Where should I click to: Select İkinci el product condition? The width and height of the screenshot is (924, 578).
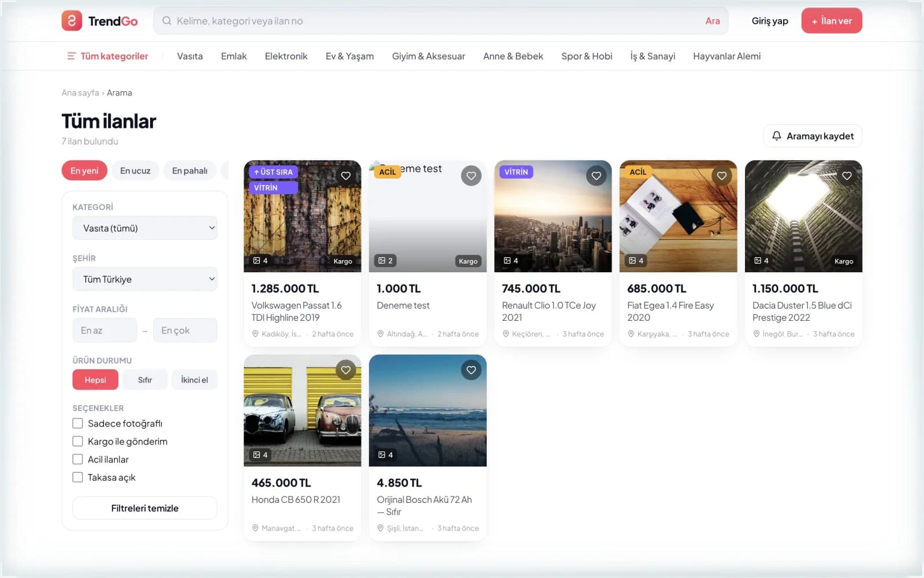click(195, 380)
